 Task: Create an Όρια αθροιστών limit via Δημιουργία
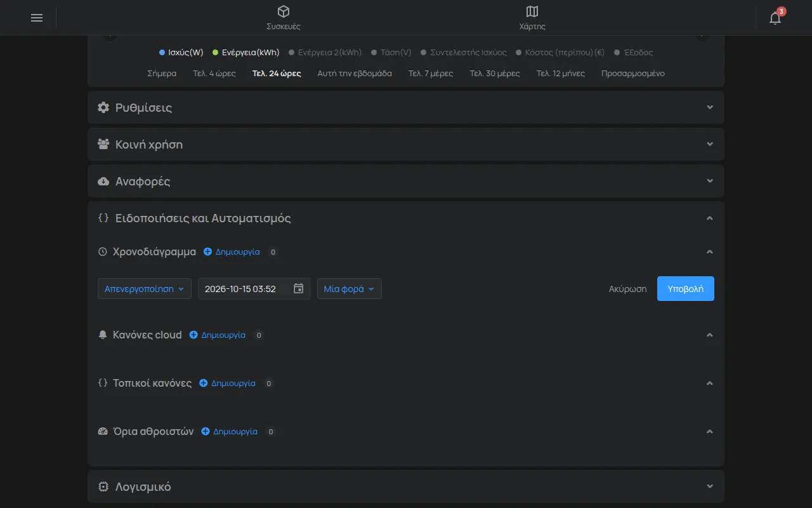click(x=229, y=431)
